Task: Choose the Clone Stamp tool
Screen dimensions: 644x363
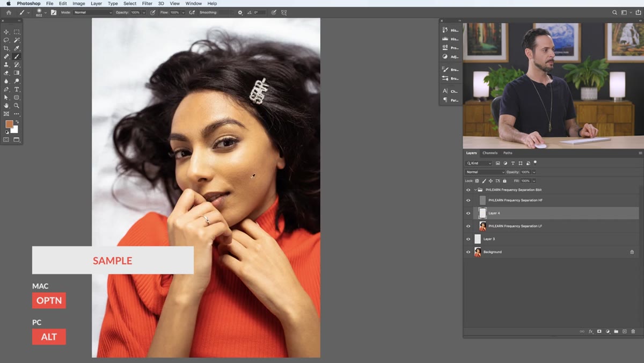Action: (6, 64)
